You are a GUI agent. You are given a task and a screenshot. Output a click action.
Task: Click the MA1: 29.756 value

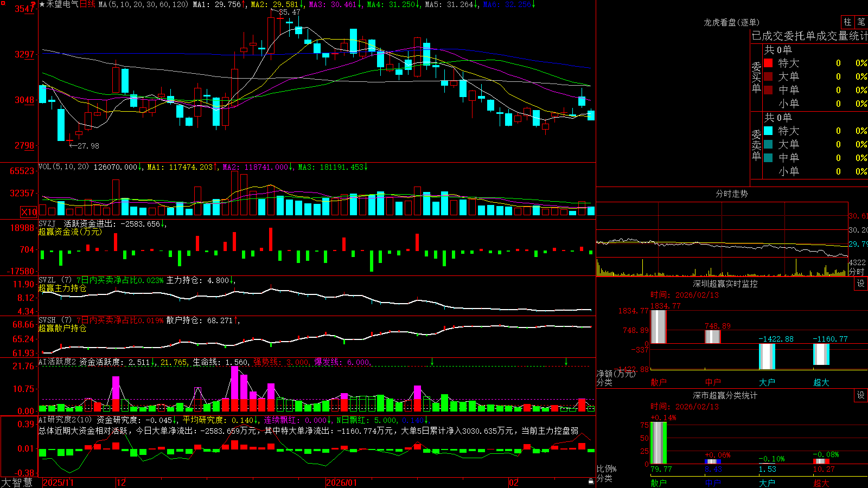217,4
